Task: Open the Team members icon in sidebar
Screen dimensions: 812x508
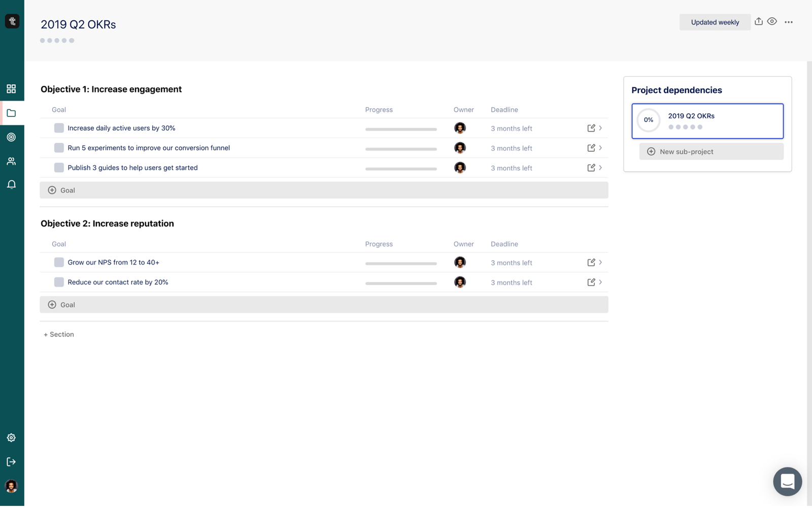Action: 11,161
